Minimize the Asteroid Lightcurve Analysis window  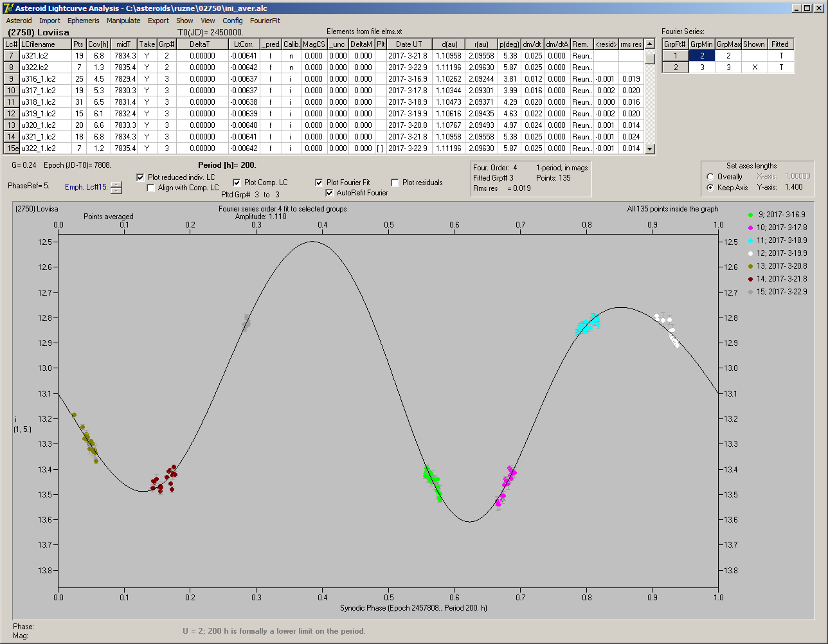tap(796, 8)
